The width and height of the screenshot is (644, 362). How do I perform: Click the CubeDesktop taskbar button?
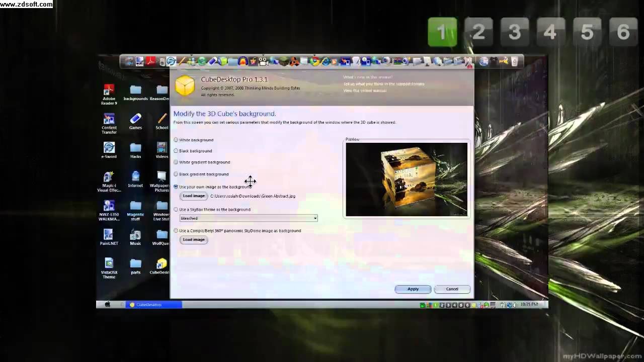[154, 305]
